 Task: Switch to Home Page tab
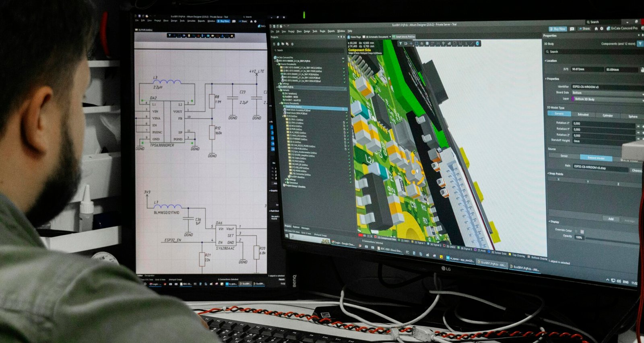click(x=354, y=37)
